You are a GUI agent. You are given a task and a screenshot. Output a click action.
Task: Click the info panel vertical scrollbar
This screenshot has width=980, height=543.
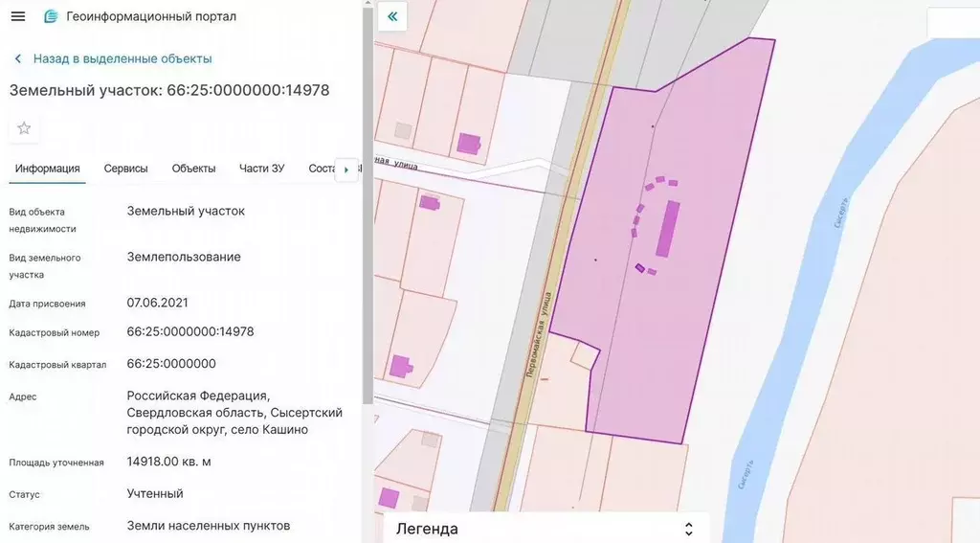coord(367,207)
